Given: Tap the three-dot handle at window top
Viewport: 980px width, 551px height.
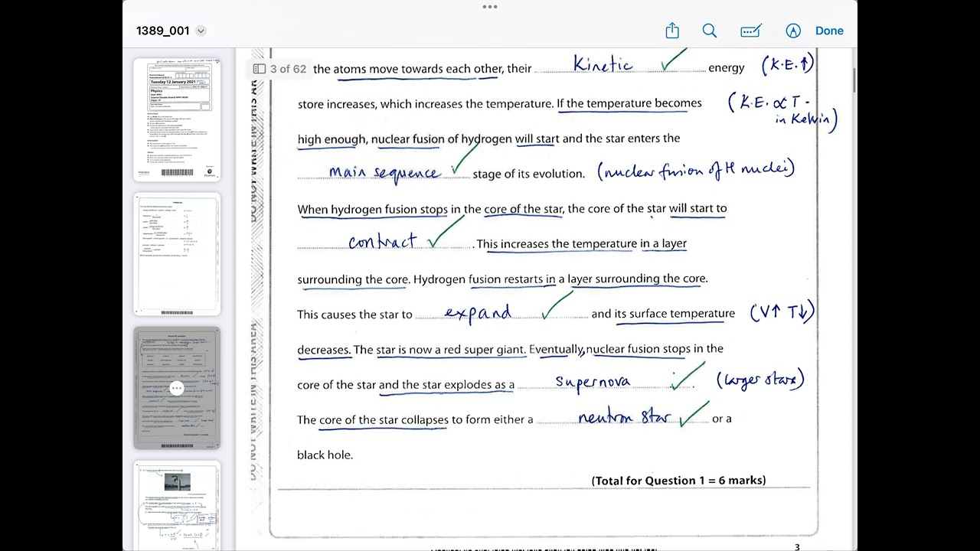Looking at the screenshot, I should [490, 7].
